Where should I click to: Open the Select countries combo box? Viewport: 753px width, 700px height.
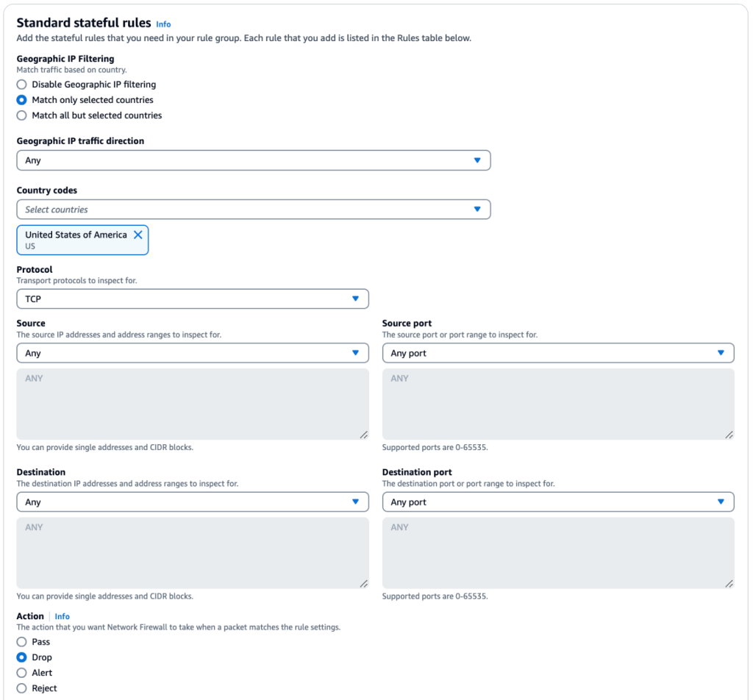254,210
